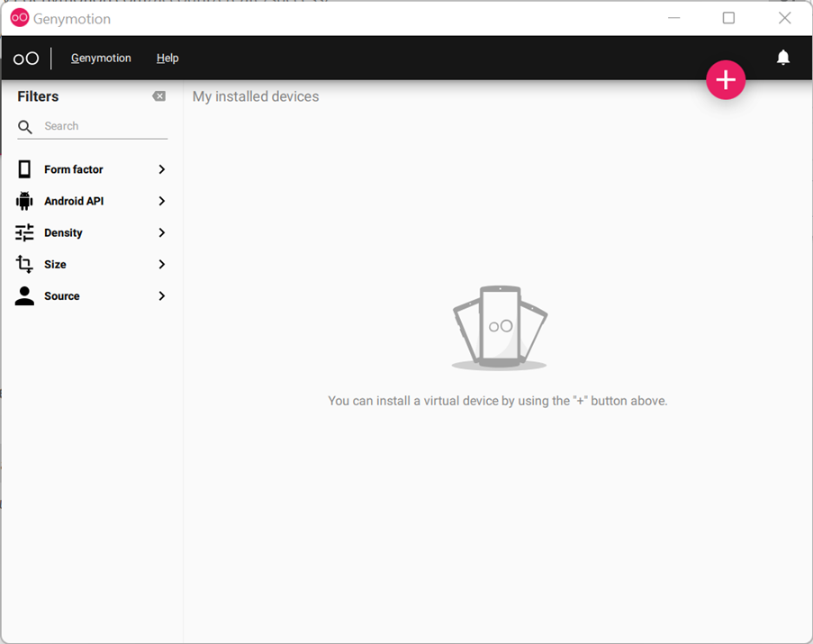Click the Genymotion logo in the black toolbar
The height and width of the screenshot is (644, 813).
pyautogui.click(x=26, y=59)
